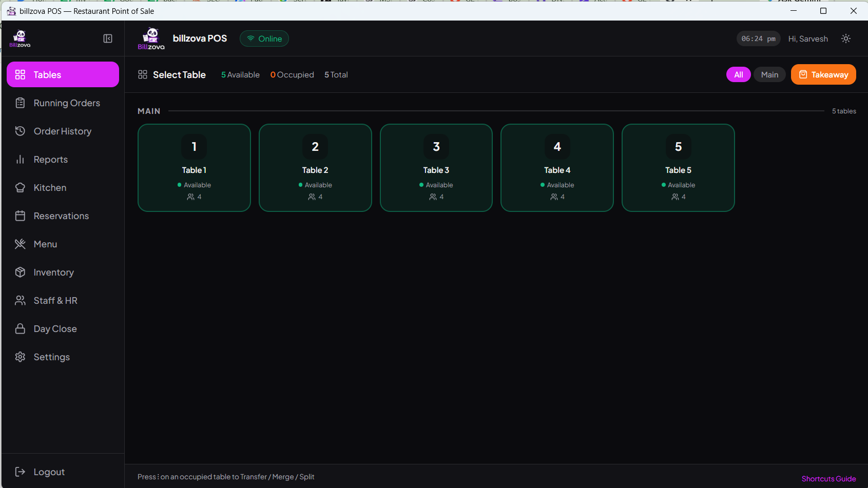Image resolution: width=868 pixels, height=488 pixels.
Task: Click the seats icon on Table 5
Action: (x=675, y=197)
